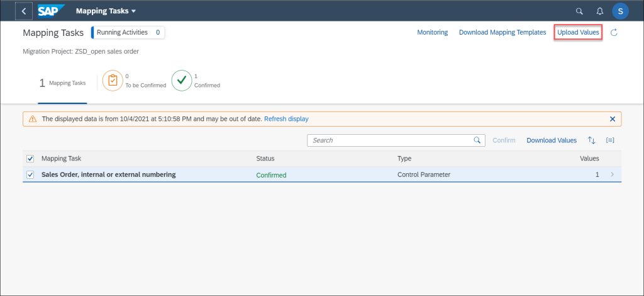Open the user profile avatar S
The height and width of the screenshot is (296, 644).
[x=620, y=11]
